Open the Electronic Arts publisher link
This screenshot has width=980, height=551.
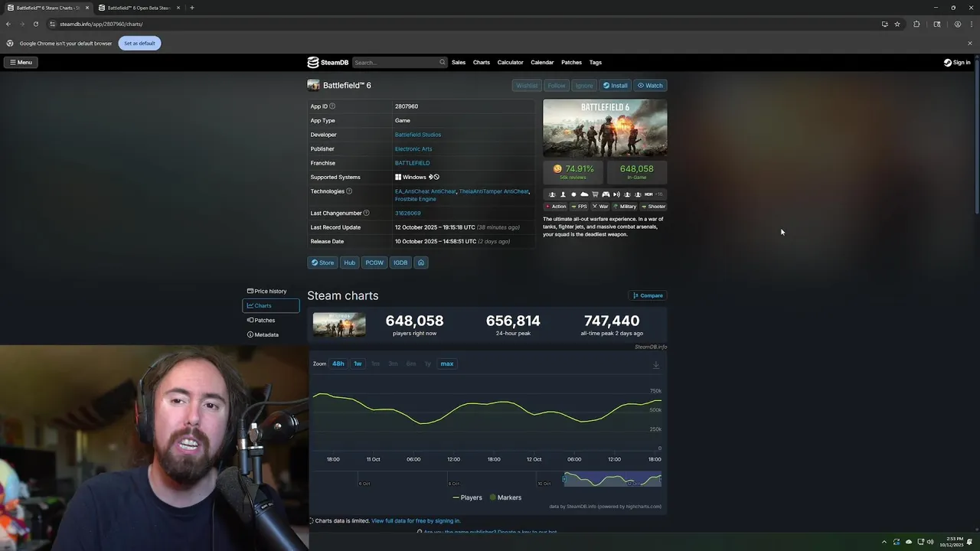pos(413,148)
